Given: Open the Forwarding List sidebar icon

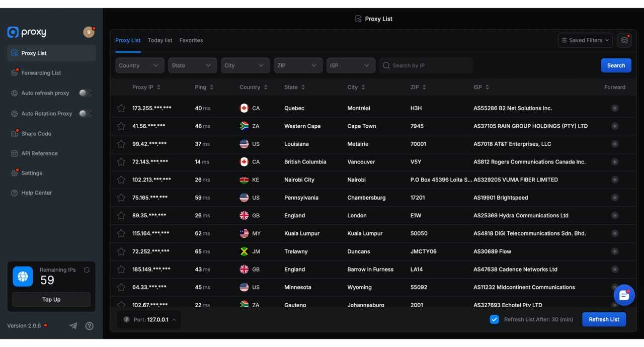Looking at the screenshot, I should 15,72.
